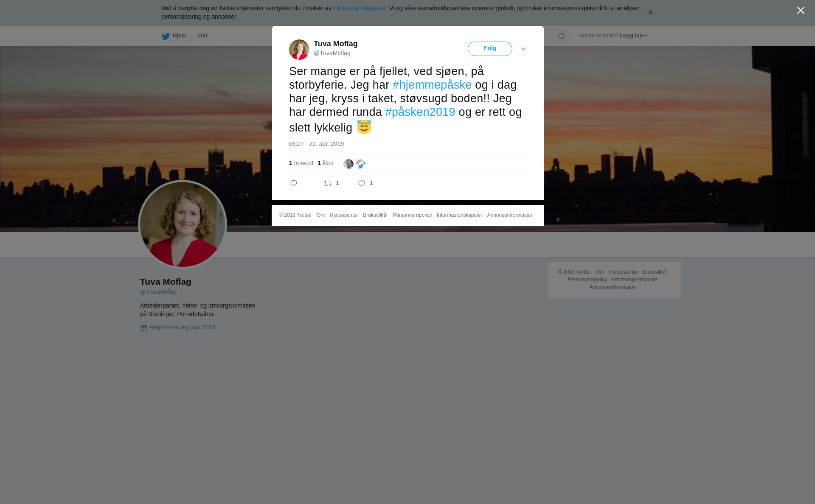Click the reply speech bubble icon
Screen dimensions: 815x504
[294, 183]
